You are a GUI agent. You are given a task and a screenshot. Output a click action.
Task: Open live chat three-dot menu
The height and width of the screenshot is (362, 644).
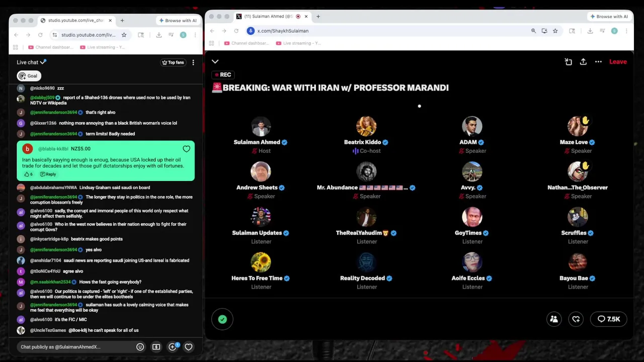(193, 62)
